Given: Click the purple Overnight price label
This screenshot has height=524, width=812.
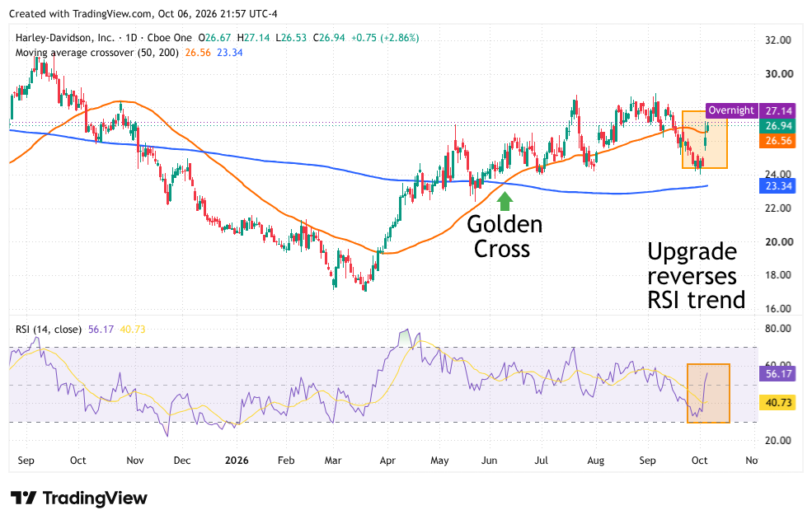Looking at the screenshot, I should [x=731, y=110].
